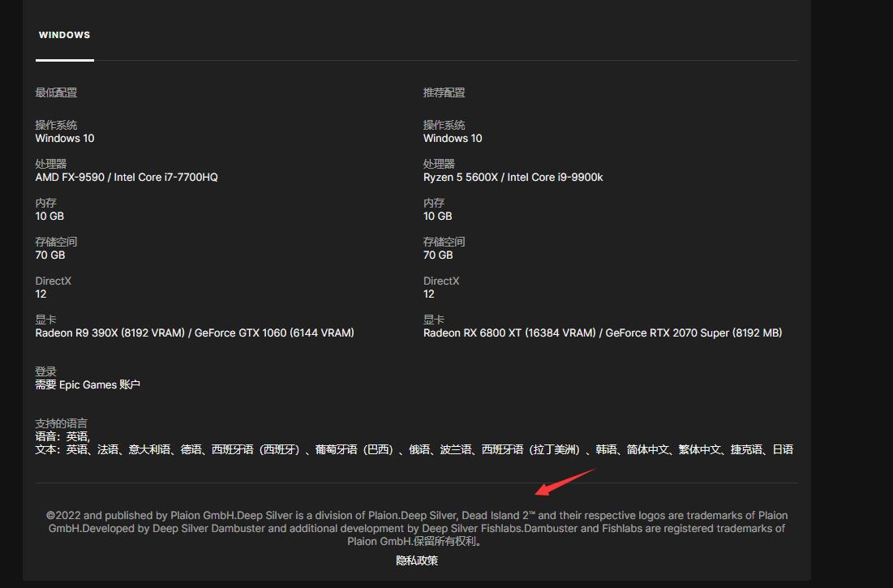Click the 推荐配置 heading
Viewport: 893px width, 588px height.
click(444, 92)
